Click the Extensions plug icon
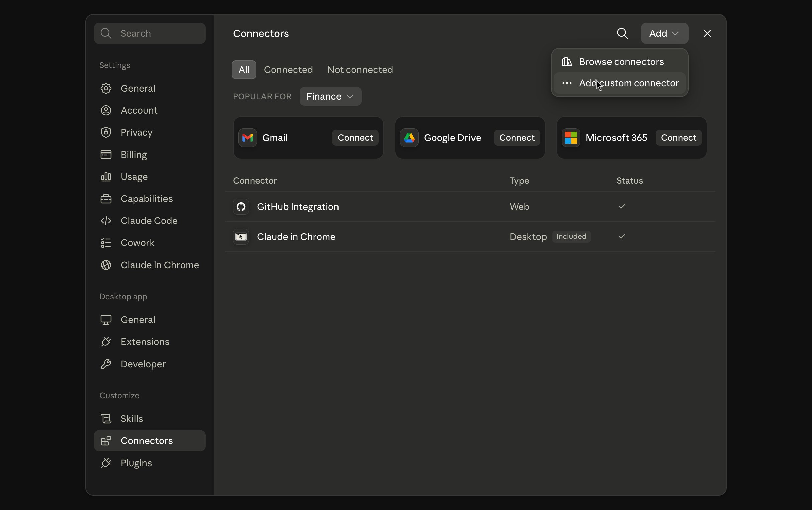The image size is (812, 510). pos(106,342)
